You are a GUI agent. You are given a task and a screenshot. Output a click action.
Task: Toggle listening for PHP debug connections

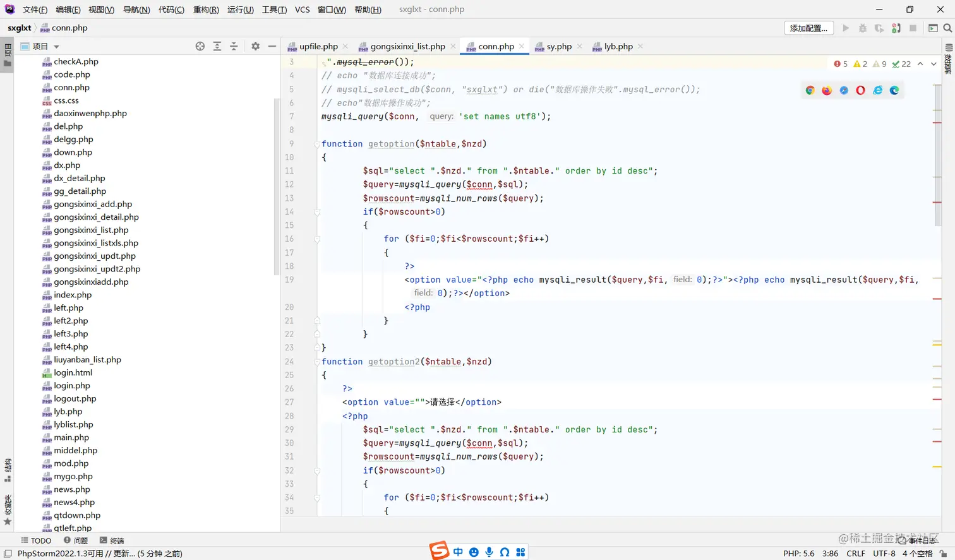[x=896, y=28]
